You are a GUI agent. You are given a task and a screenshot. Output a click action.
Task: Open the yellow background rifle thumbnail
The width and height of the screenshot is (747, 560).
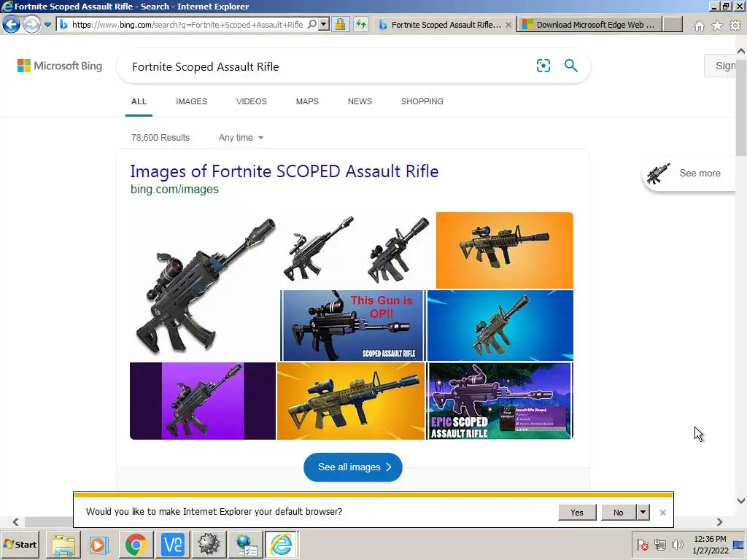coord(351,401)
